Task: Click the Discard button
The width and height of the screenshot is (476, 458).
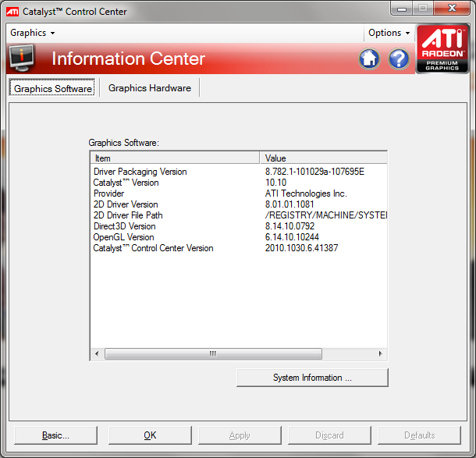Action: tap(329, 435)
